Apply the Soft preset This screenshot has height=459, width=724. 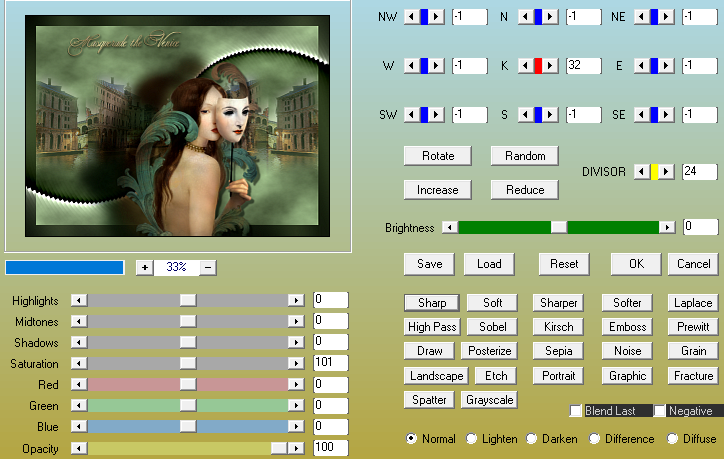[492, 303]
